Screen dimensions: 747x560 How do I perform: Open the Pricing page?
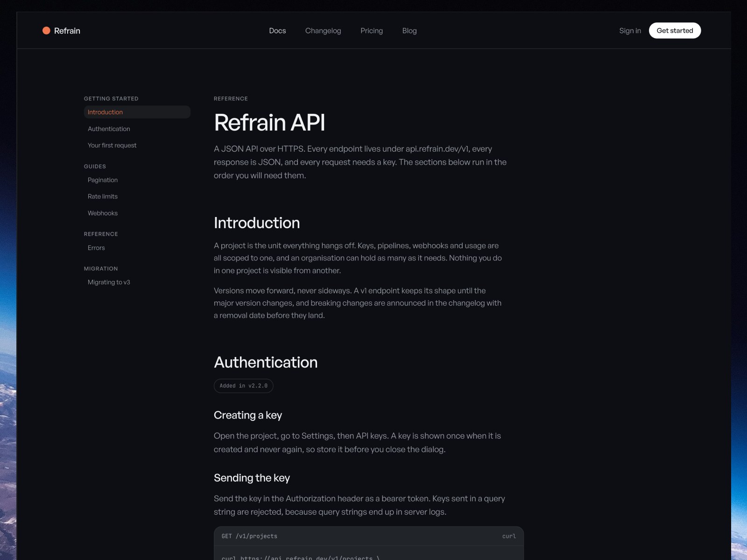point(372,30)
